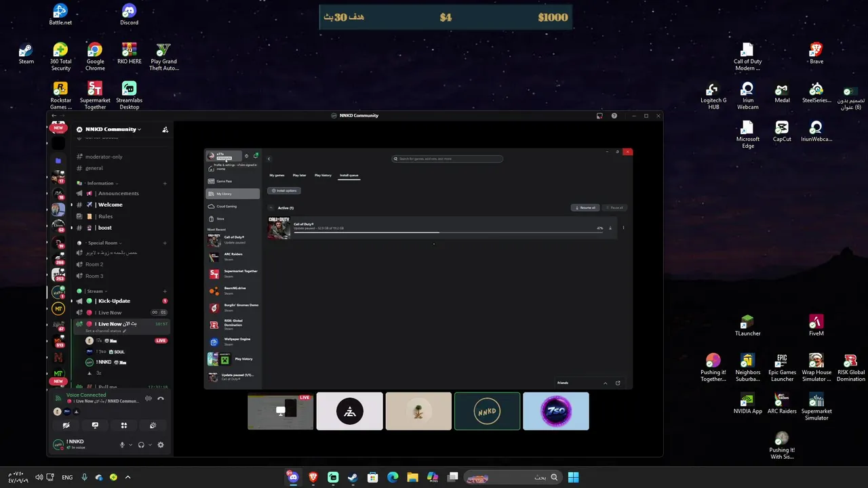
Task: Open the server folder icon in server rail
Action: (58, 161)
